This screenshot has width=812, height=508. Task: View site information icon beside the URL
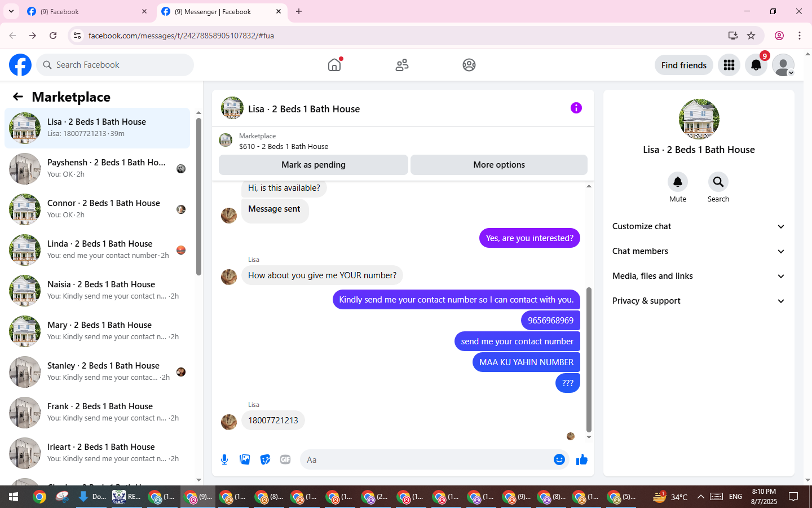[x=77, y=36]
